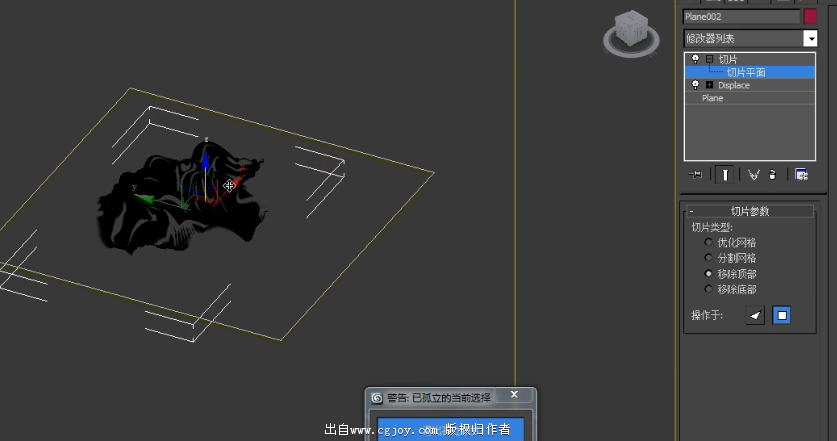Select the Displace modifier in the stack
This screenshot has height=441, width=837.
tap(733, 85)
